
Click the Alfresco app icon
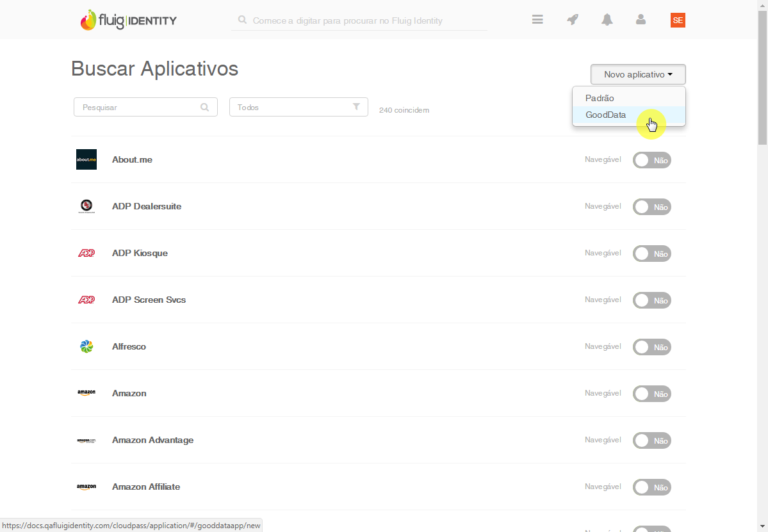pos(86,346)
